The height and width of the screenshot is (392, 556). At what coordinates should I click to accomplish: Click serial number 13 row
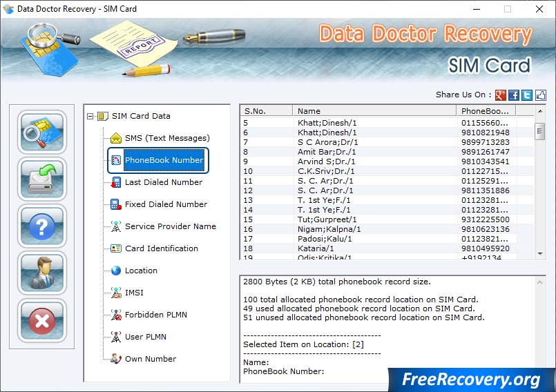pos(387,200)
